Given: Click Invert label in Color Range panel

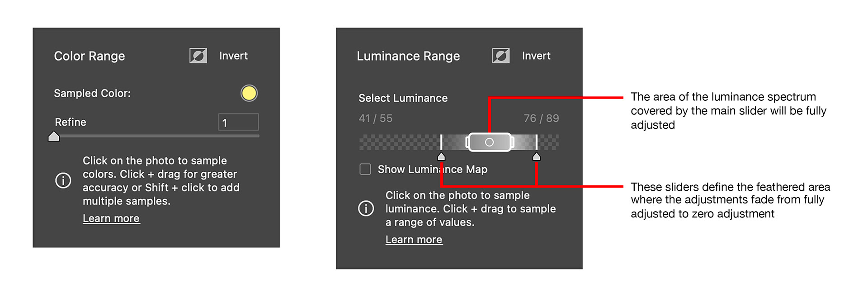Looking at the screenshot, I should coord(233,56).
